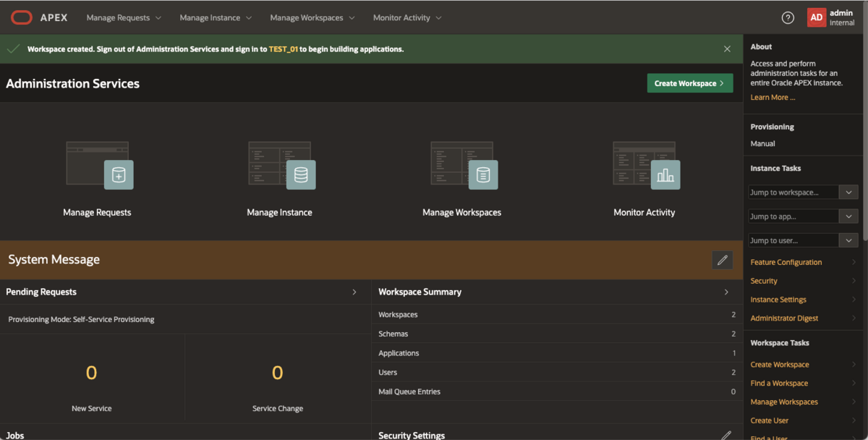Open Find a Workspace link
The image size is (868, 440).
tap(779, 384)
